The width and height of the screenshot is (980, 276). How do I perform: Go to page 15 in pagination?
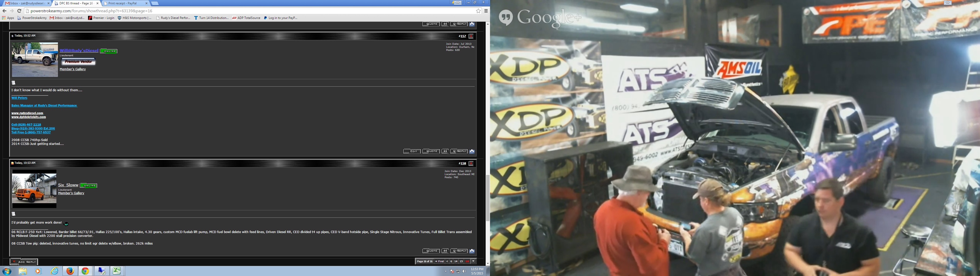461,261
